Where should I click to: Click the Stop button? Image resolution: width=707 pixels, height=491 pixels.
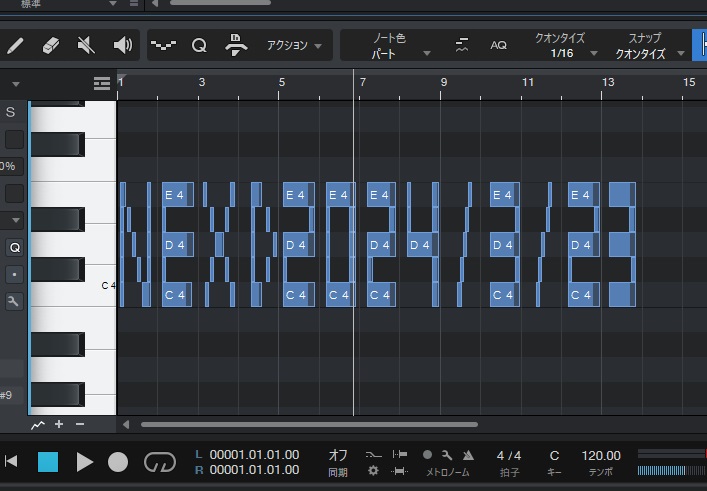(x=48, y=462)
